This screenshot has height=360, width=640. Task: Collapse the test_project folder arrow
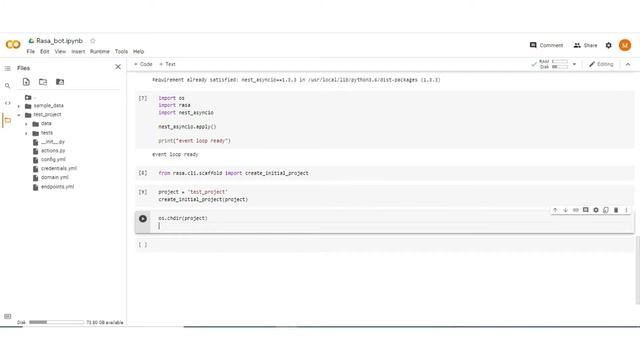coord(18,115)
